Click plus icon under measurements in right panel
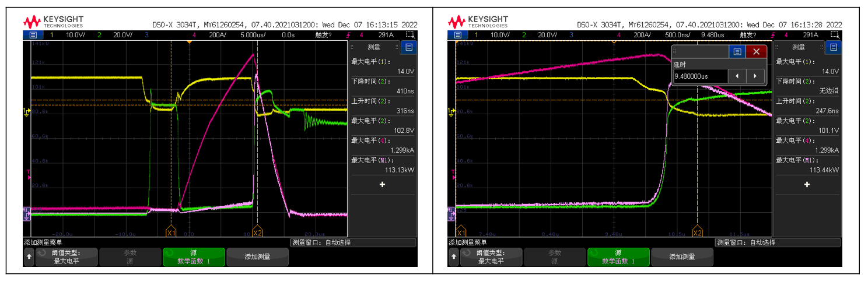The width and height of the screenshot is (868, 285). point(807,184)
